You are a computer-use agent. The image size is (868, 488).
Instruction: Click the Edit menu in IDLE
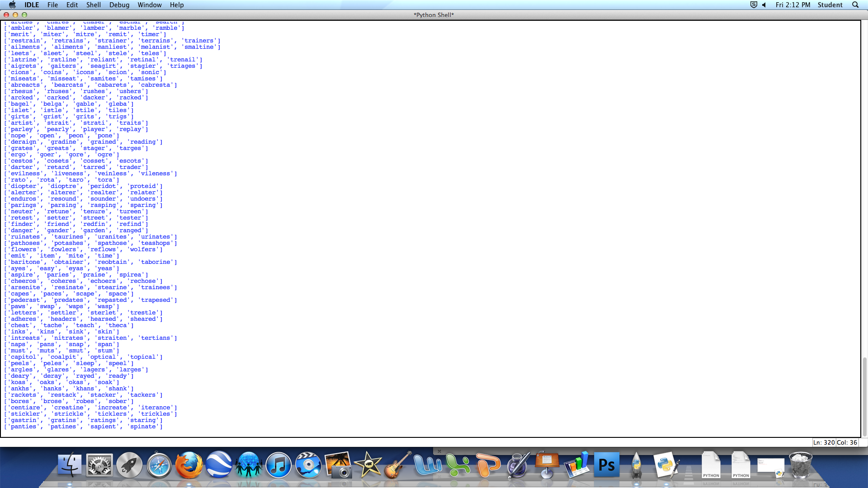point(71,5)
